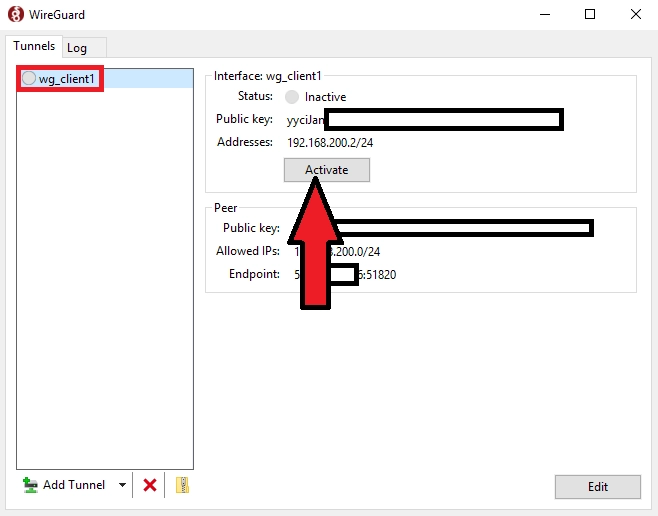The height and width of the screenshot is (516, 658).
Task: Close the WireGuard window
Action: (x=635, y=14)
